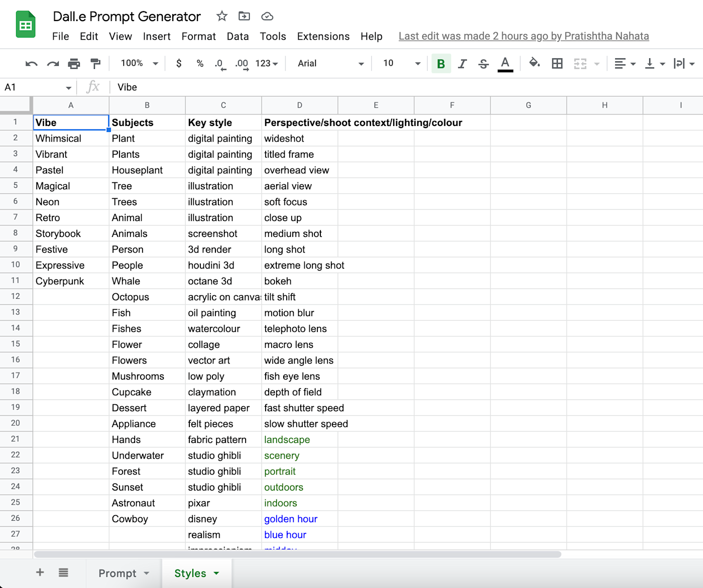Format as percent with % icon
The image size is (703, 588).
(200, 63)
